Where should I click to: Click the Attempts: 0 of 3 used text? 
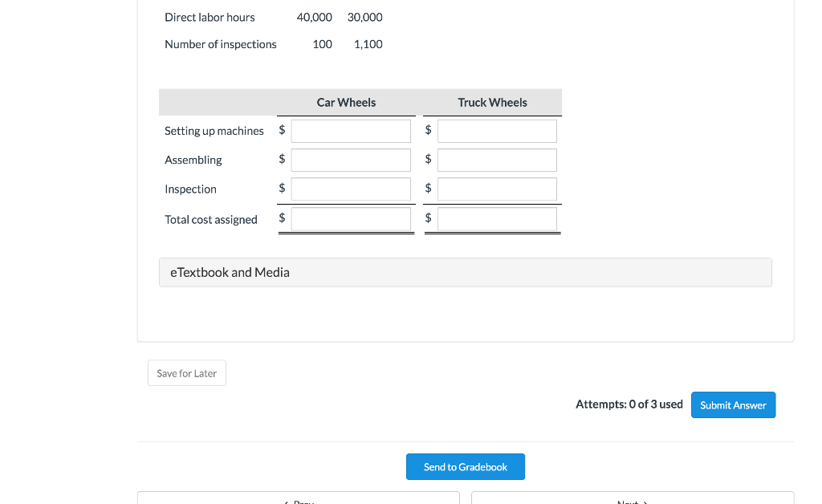click(629, 404)
